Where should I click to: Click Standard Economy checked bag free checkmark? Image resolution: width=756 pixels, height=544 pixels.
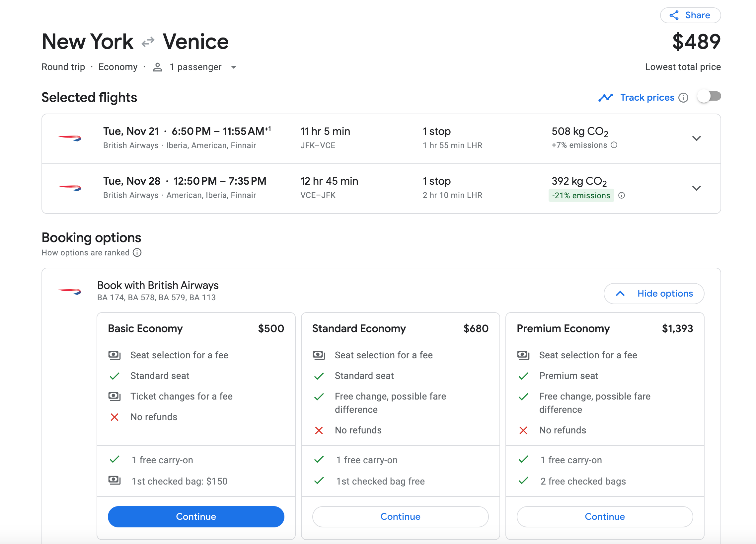319,481
